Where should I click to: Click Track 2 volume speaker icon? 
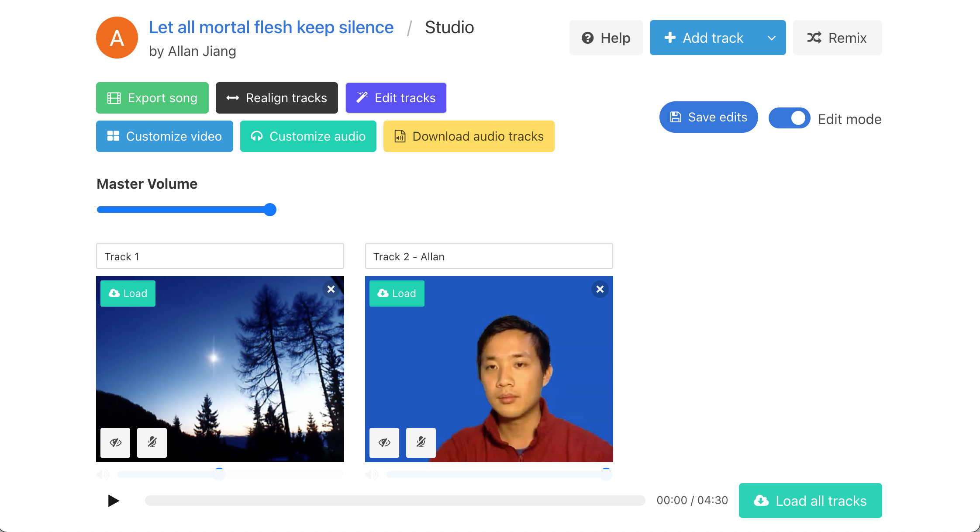372,474
